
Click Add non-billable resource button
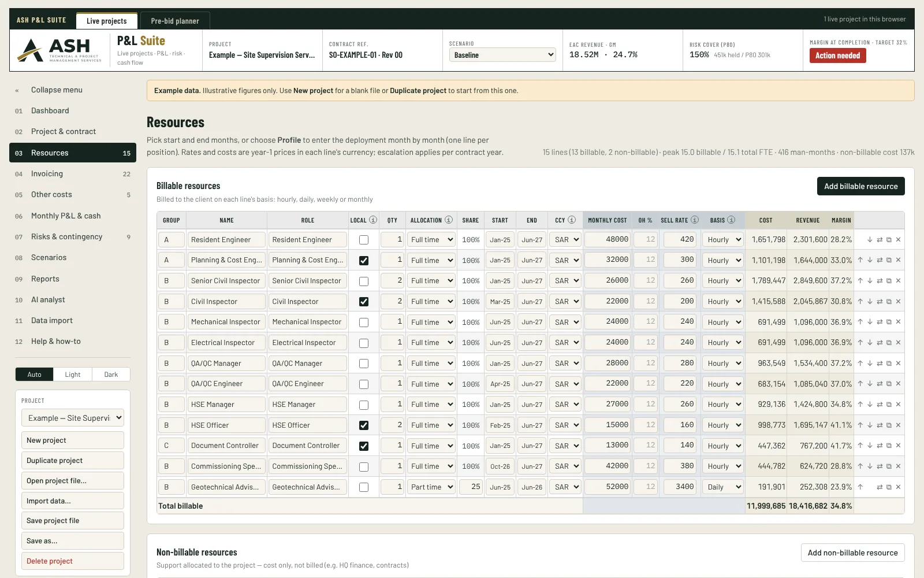click(853, 553)
